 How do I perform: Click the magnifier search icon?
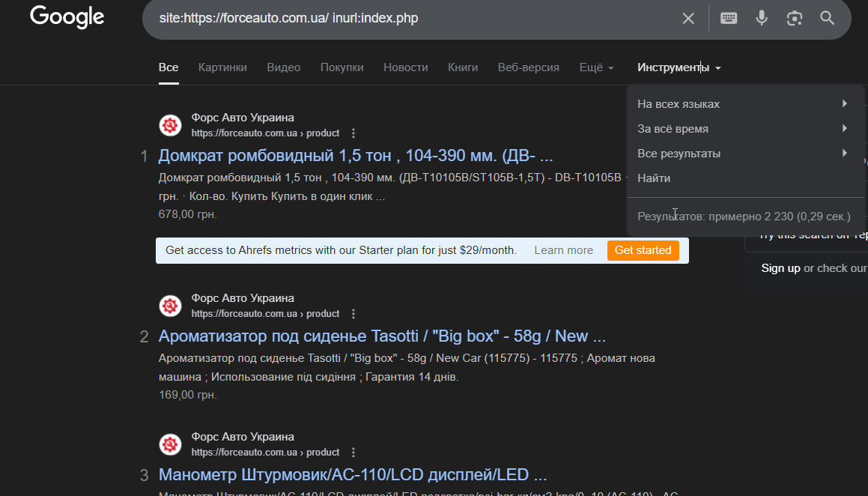pos(827,18)
